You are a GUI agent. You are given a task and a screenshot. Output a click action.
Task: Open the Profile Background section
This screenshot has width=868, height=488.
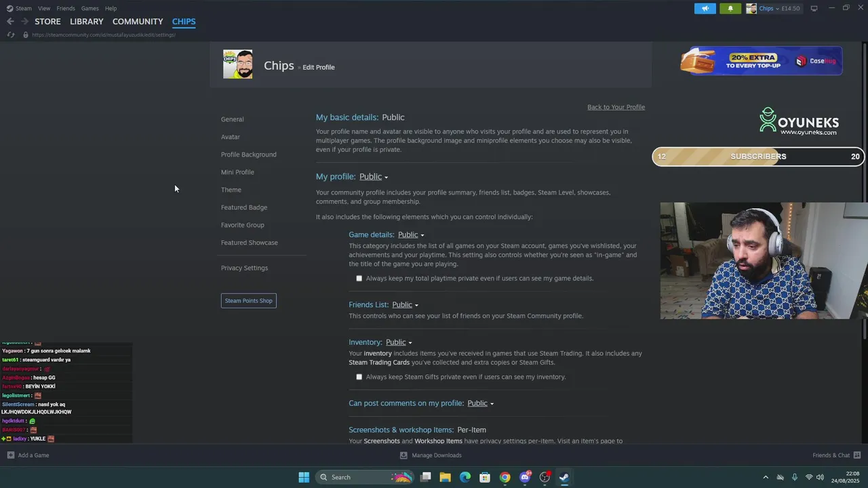(x=249, y=155)
